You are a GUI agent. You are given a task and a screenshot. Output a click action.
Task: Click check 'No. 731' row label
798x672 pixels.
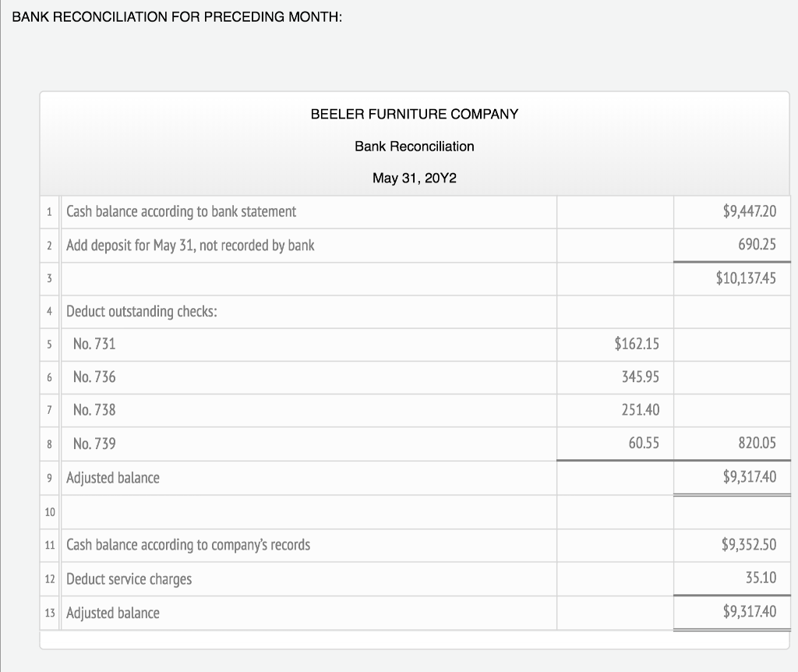pyautogui.click(x=94, y=344)
